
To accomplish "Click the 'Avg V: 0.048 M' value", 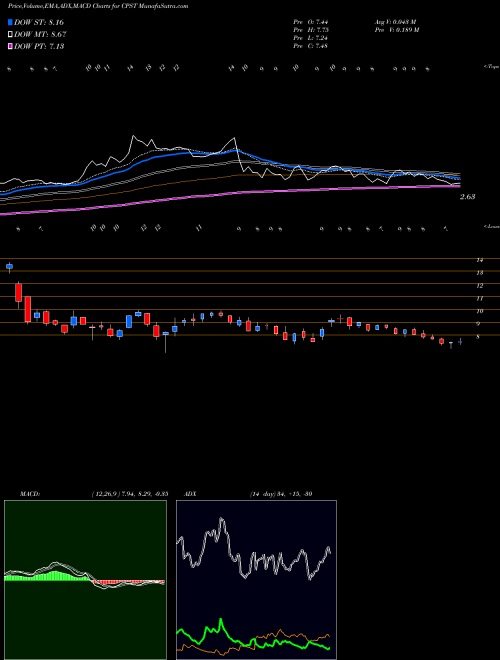I will pyautogui.click(x=395, y=22).
